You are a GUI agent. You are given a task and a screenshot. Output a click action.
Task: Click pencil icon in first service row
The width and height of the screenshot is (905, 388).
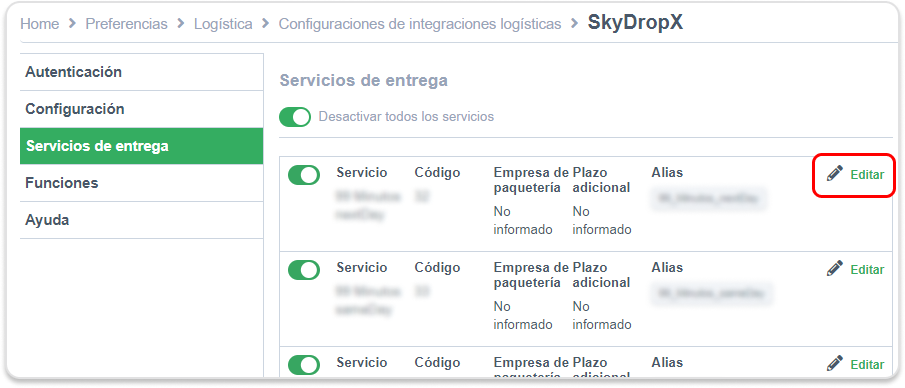[x=835, y=173]
